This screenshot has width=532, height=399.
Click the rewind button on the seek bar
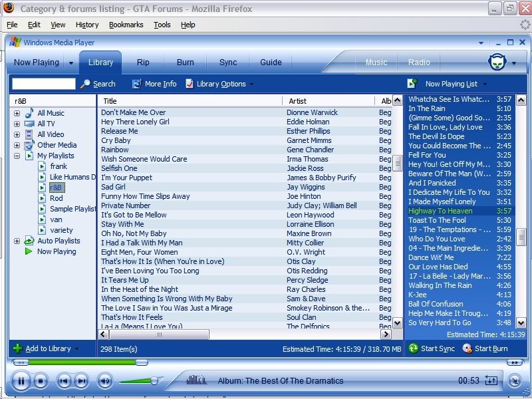(x=21, y=362)
